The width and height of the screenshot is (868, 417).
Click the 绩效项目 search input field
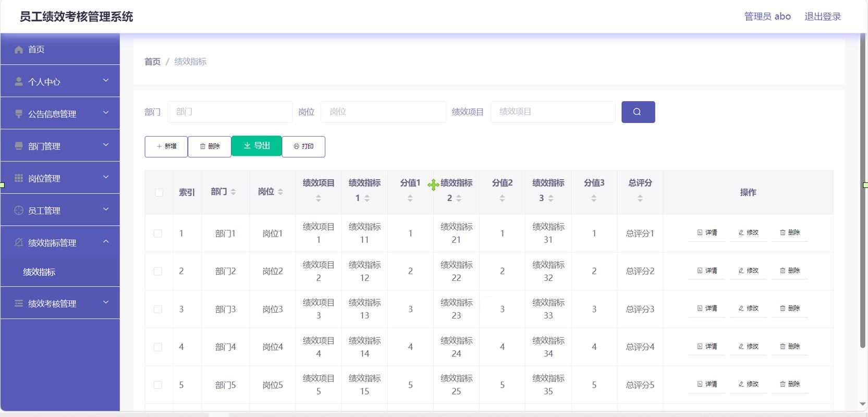coord(553,112)
